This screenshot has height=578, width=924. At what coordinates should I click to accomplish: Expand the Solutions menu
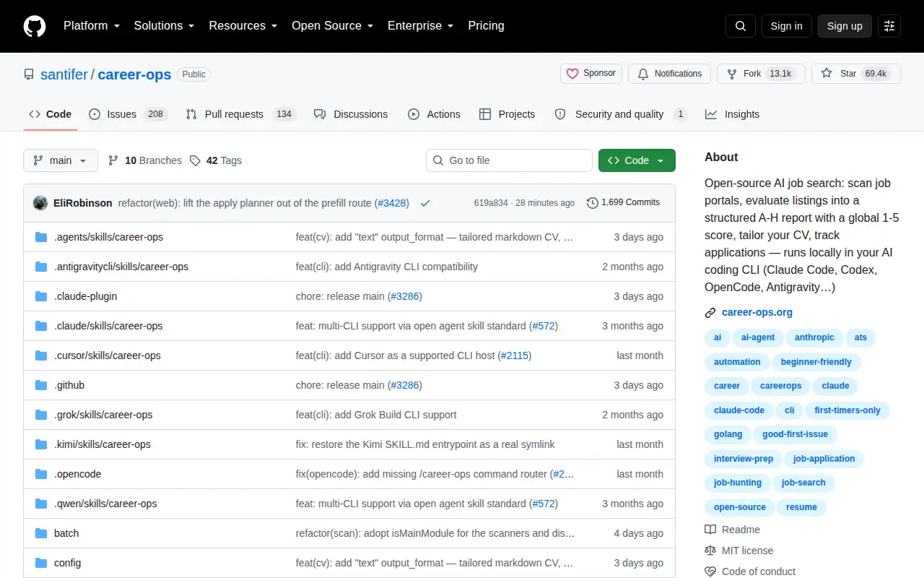[x=164, y=25]
